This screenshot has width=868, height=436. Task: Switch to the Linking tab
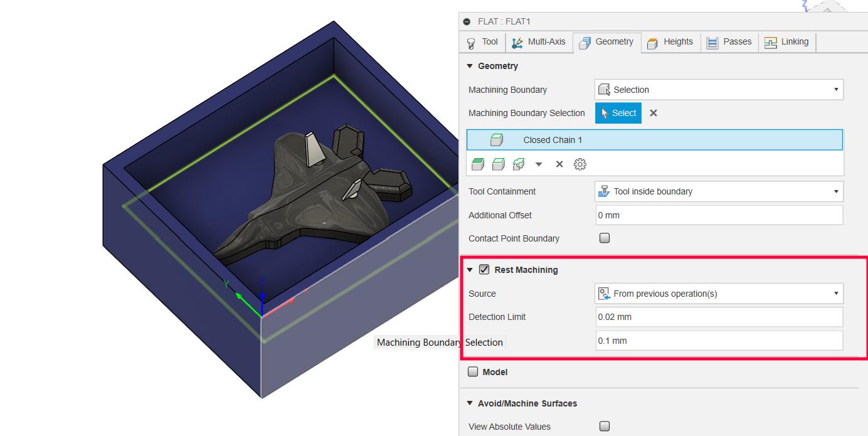pos(786,42)
